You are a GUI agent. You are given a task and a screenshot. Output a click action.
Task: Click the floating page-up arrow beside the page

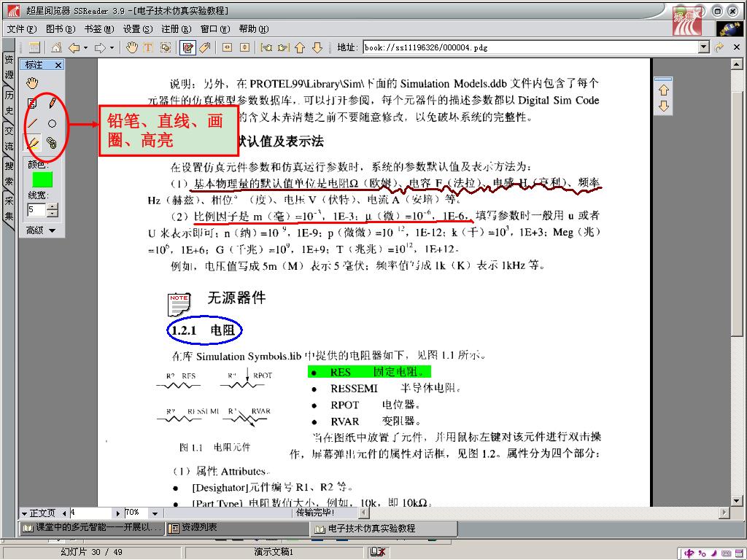click(x=664, y=90)
